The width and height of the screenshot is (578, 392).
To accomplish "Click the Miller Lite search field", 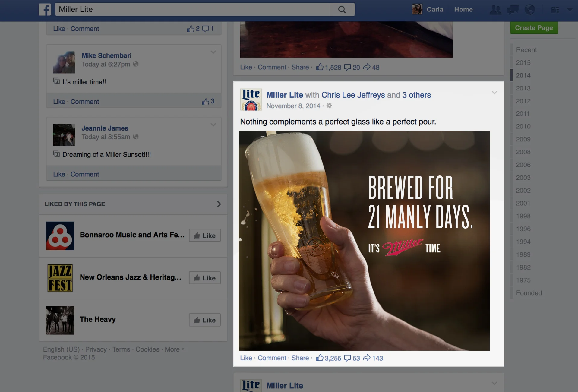I will click(193, 9).
